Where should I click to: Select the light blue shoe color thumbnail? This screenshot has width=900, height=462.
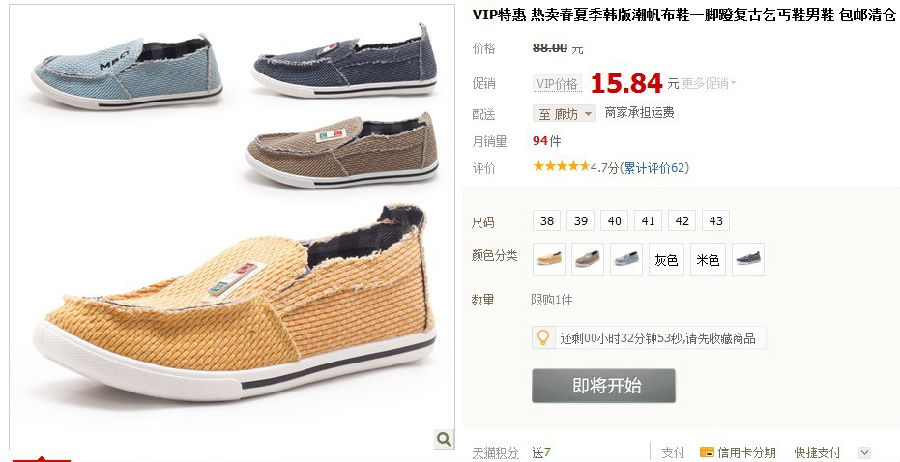(626, 259)
